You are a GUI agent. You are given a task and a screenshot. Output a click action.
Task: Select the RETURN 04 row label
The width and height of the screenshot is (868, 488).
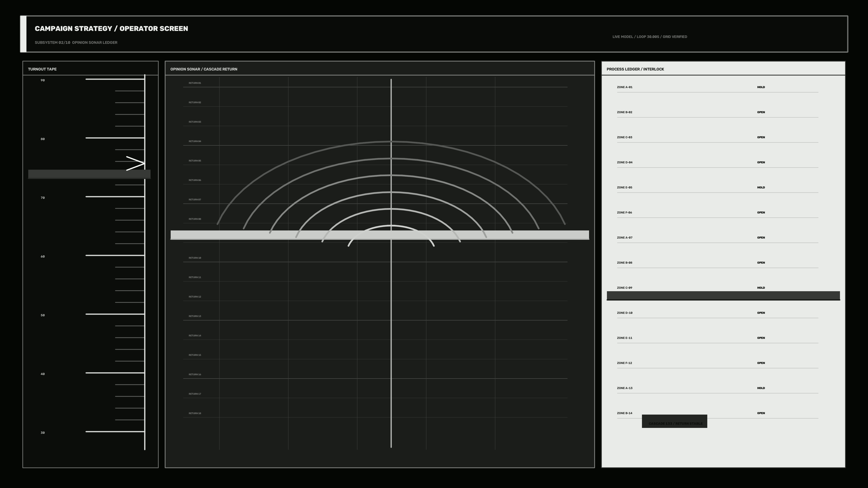pos(195,141)
